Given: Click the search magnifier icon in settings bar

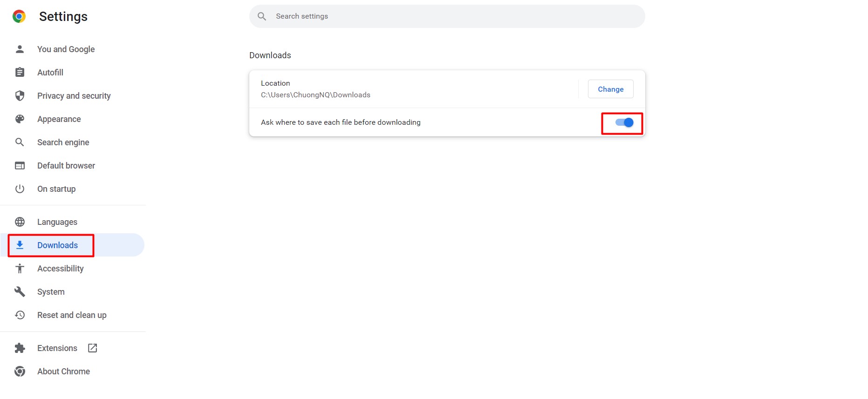Looking at the screenshot, I should (x=262, y=16).
